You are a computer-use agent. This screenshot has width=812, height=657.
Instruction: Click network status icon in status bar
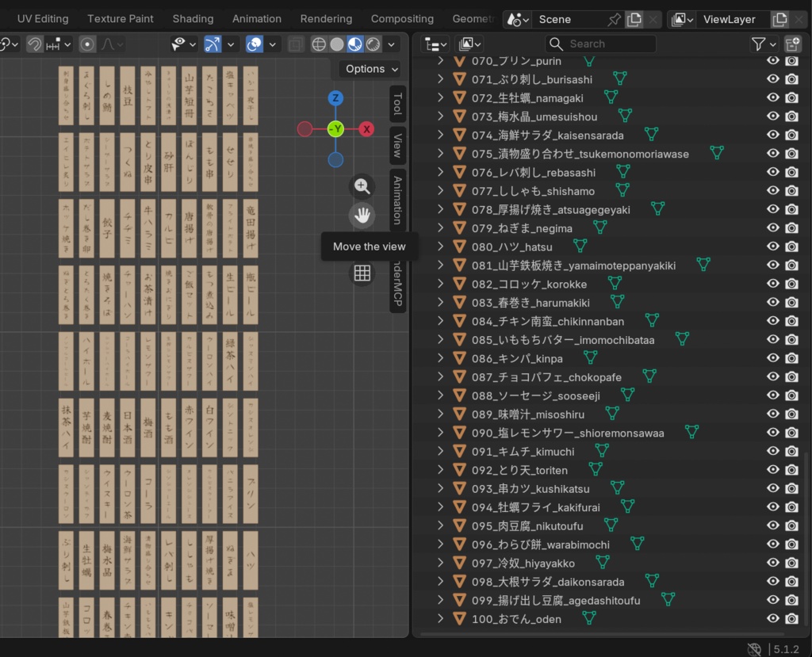[755, 649]
